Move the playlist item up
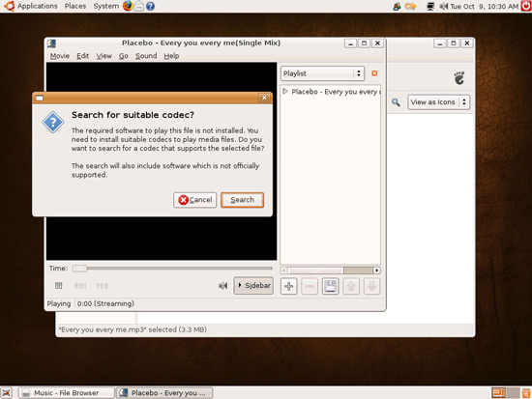 click(351, 286)
